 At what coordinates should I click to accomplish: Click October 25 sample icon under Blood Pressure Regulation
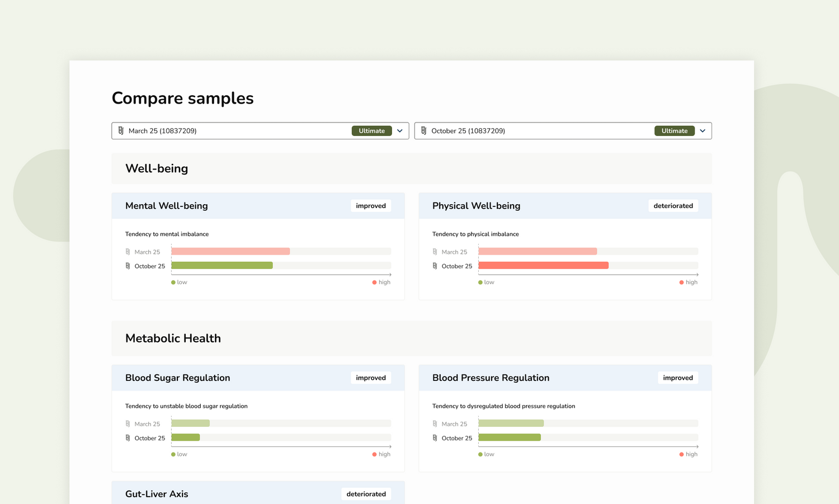(435, 439)
